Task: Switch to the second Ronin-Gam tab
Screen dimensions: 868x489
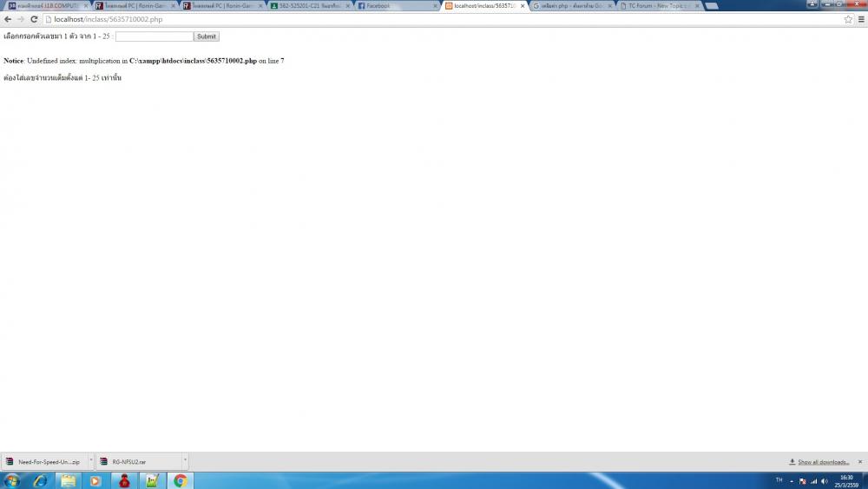Action: tap(221, 5)
